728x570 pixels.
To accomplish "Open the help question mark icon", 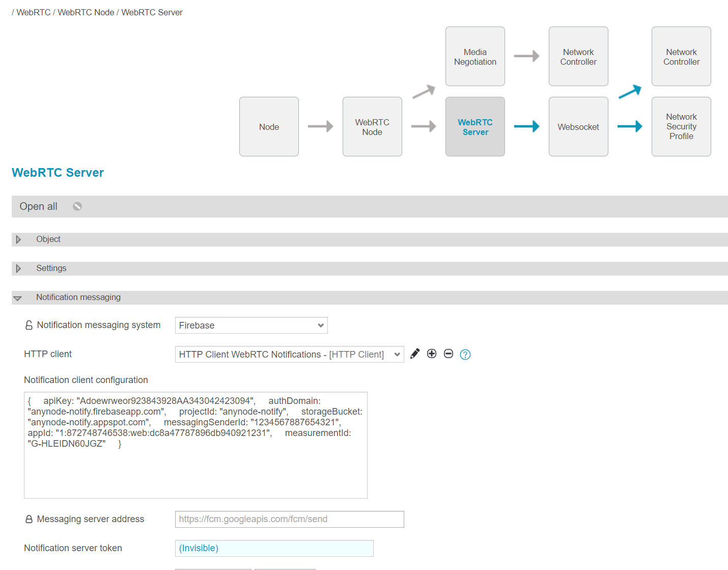I will tap(465, 355).
